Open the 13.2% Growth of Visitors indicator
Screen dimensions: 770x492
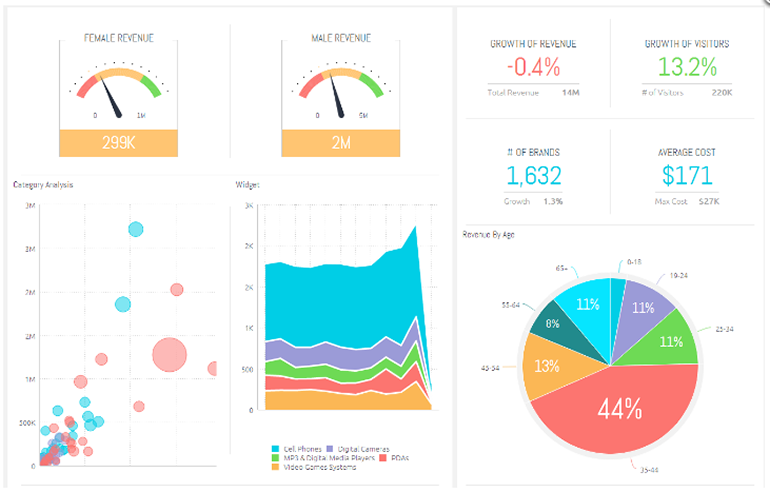(x=688, y=68)
